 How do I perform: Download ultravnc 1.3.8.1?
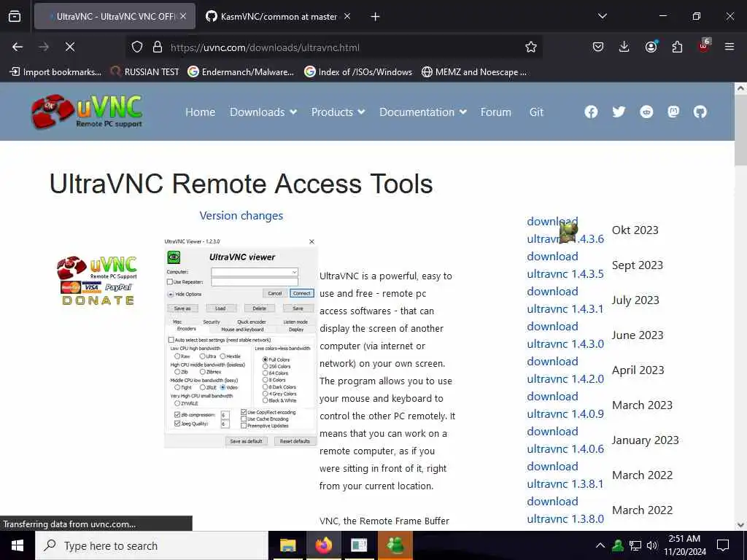click(x=565, y=475)
